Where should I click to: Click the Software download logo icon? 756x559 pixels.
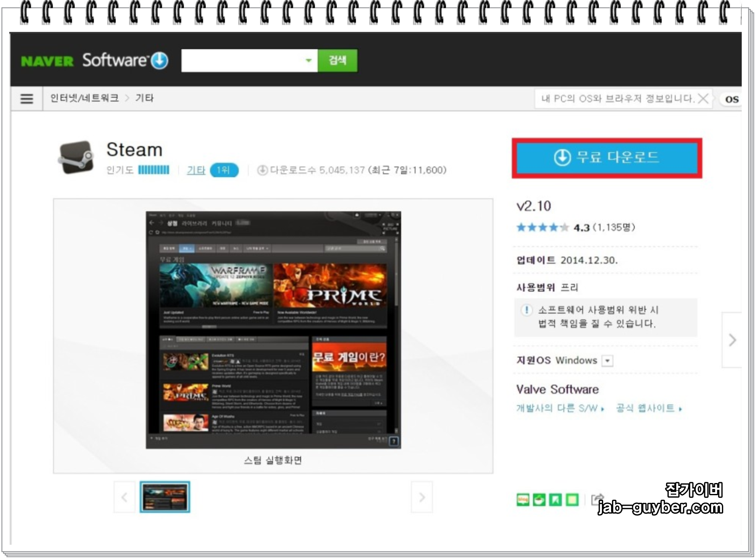click(160, 60)
